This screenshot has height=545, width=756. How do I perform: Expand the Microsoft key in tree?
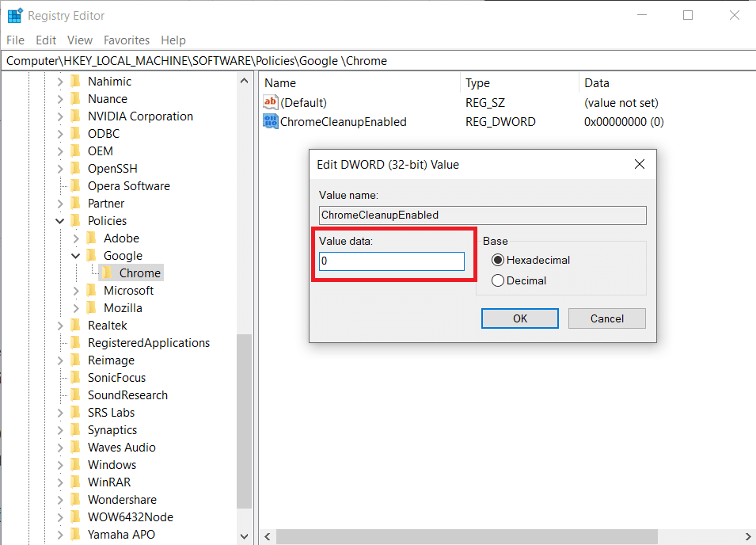tap(76, 291)
